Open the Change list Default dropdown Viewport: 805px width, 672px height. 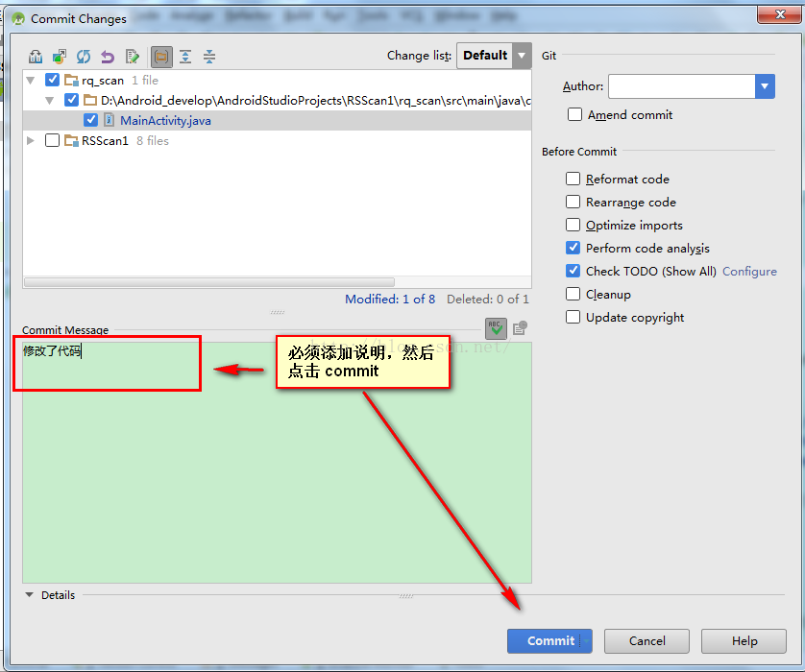[494, 56]
